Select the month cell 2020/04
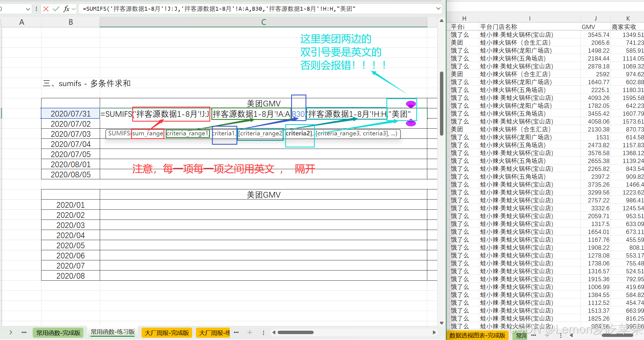 [71, 235]
